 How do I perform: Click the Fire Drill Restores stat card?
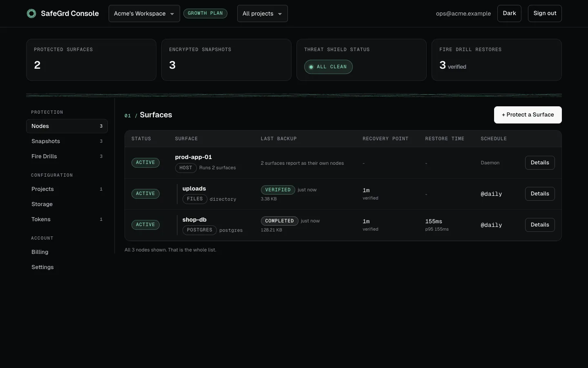click(x=497, y=60)
